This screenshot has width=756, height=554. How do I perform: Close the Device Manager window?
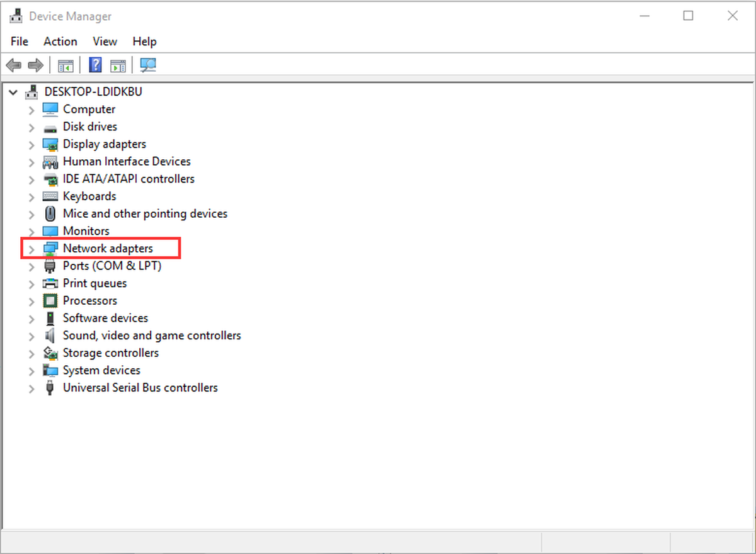coord(732,16)
